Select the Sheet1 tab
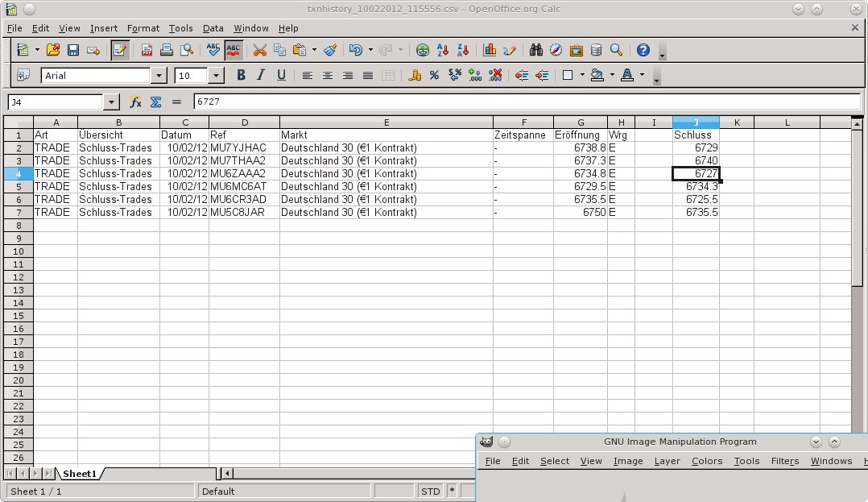Screen dimensions: 868x502 tap(80, 474)
